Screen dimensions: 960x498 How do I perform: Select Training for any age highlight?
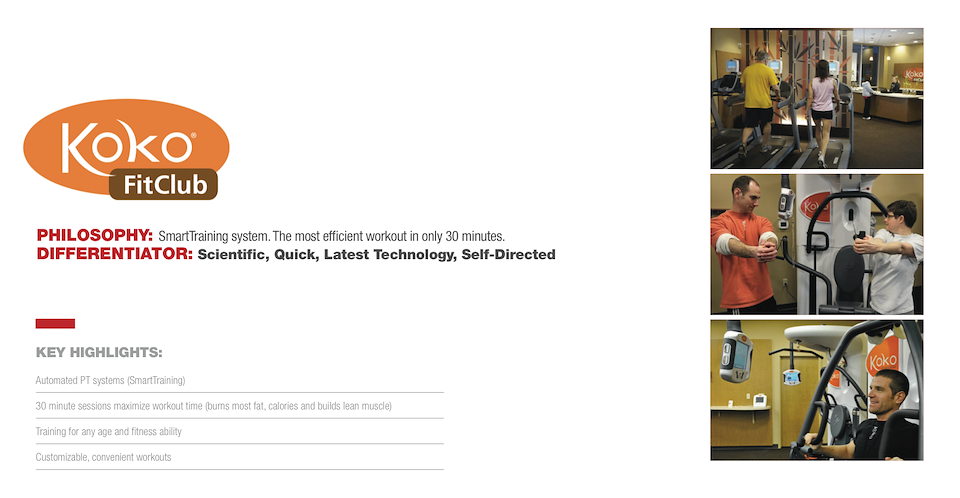[108, 432]
